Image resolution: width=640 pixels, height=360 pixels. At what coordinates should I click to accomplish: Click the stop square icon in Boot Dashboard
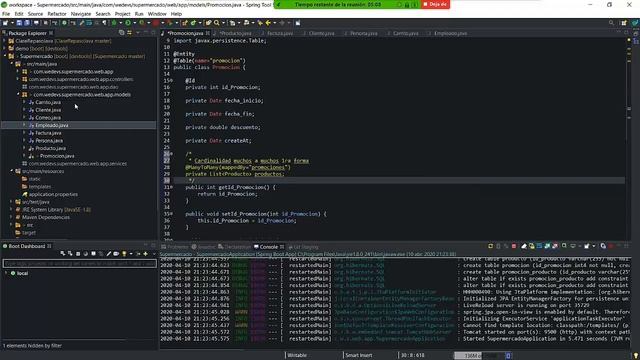(x=78, y=254)
